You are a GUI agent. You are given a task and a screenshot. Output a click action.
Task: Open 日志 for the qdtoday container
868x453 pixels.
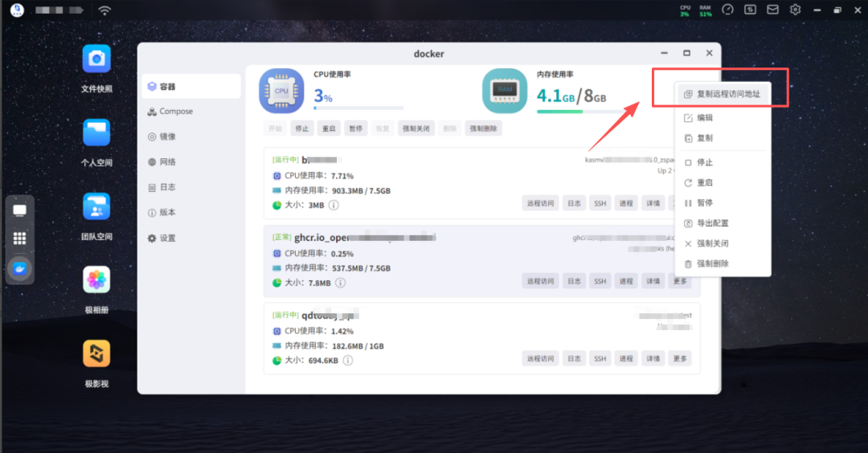574,358
